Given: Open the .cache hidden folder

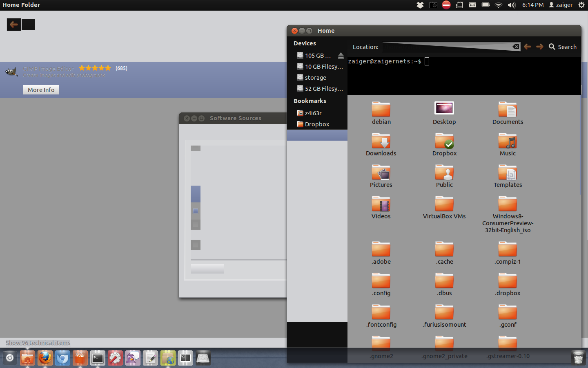Looking at the screenshot, I should tap(444, 253).
